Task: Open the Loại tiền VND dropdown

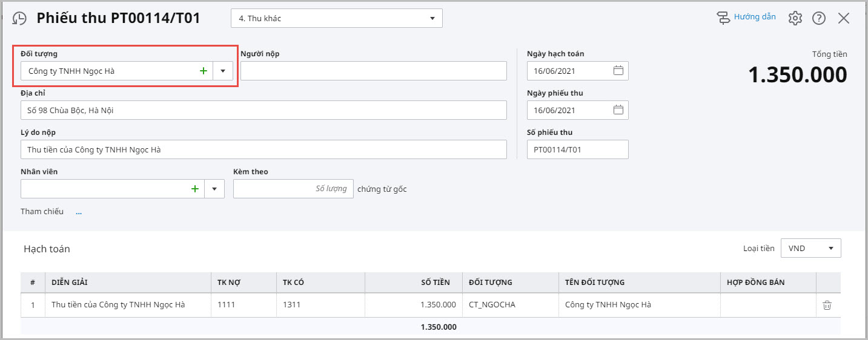Action: coord(810,248)
